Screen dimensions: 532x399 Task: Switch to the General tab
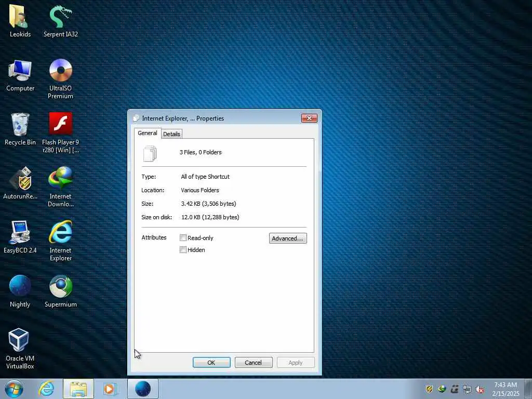click(x=147, y=133)
